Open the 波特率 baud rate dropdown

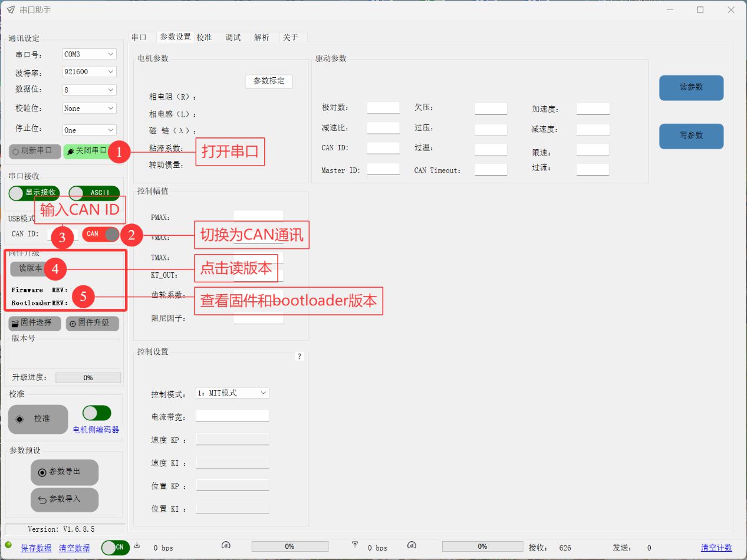89,72
